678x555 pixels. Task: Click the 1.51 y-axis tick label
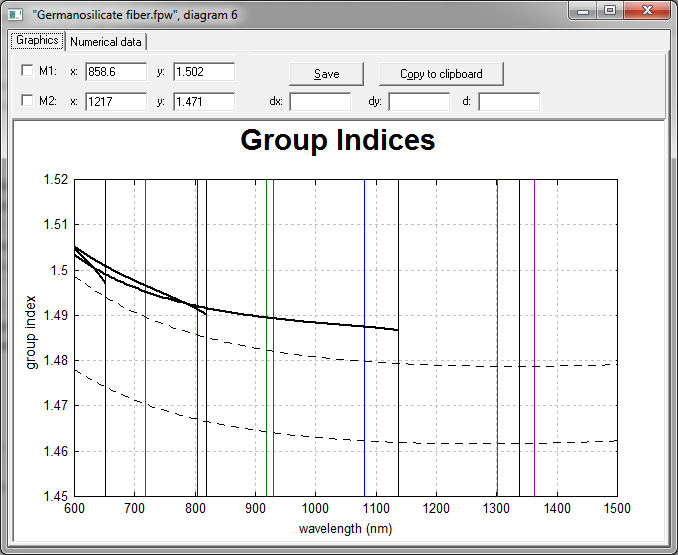pos(56,224)
